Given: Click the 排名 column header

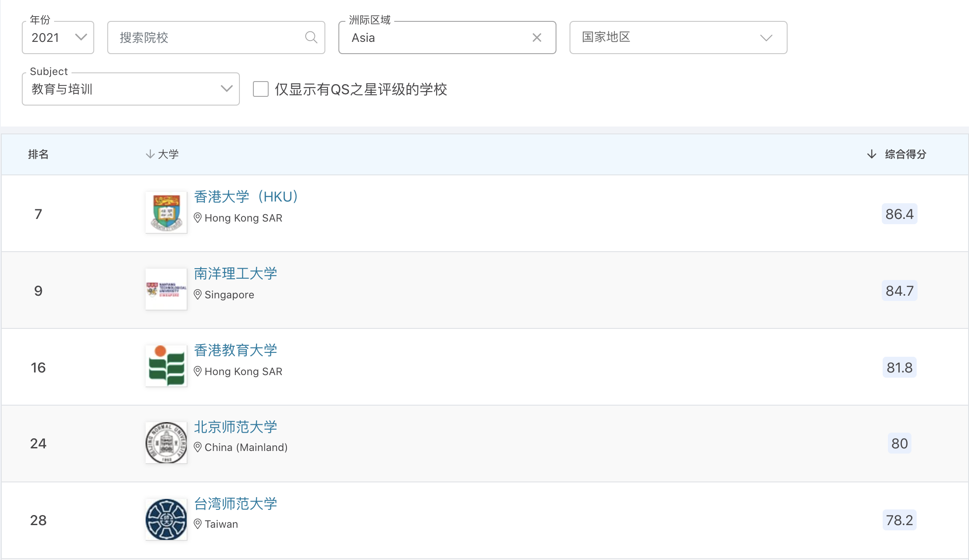Looking at the screenshot, I should (38, 154).
